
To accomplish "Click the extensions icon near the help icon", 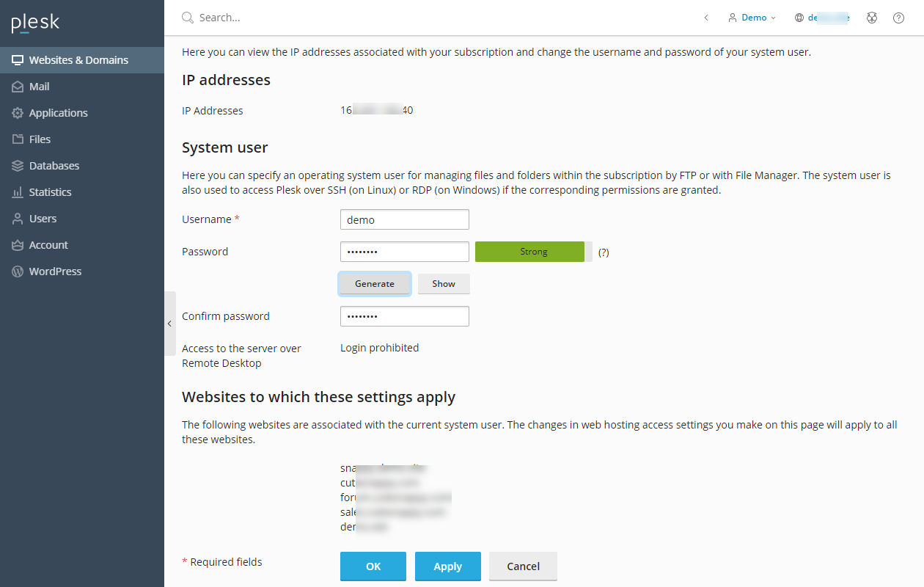I will (871, 17).
